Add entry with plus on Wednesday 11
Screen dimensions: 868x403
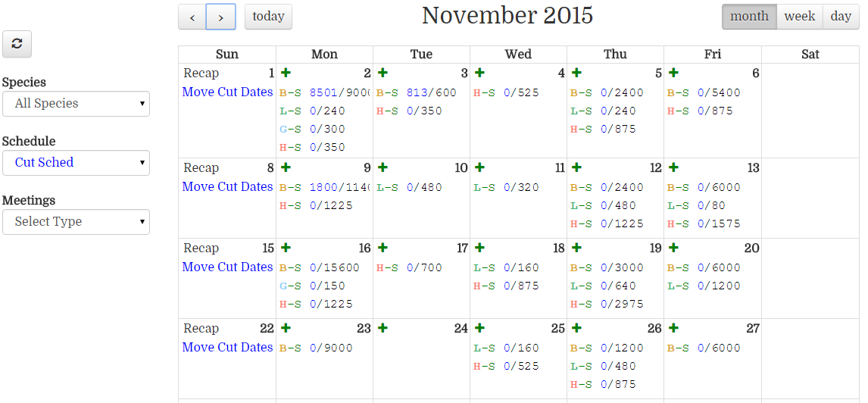479,167
